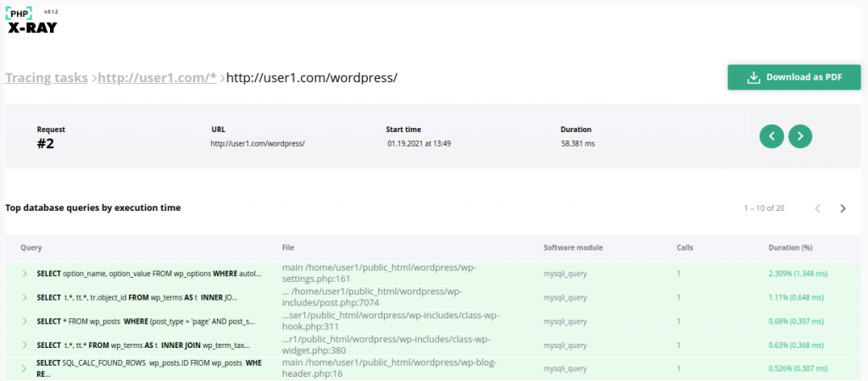Click the class-wp-widget.php:380 file path
The height and width of the screenshot is (381, 868).
[386, 345]
